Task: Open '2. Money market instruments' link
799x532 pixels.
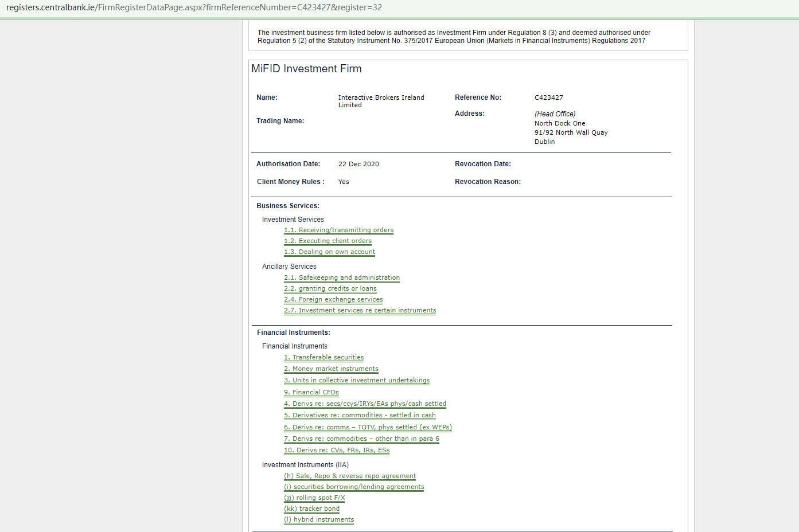Action: (331, 369)
